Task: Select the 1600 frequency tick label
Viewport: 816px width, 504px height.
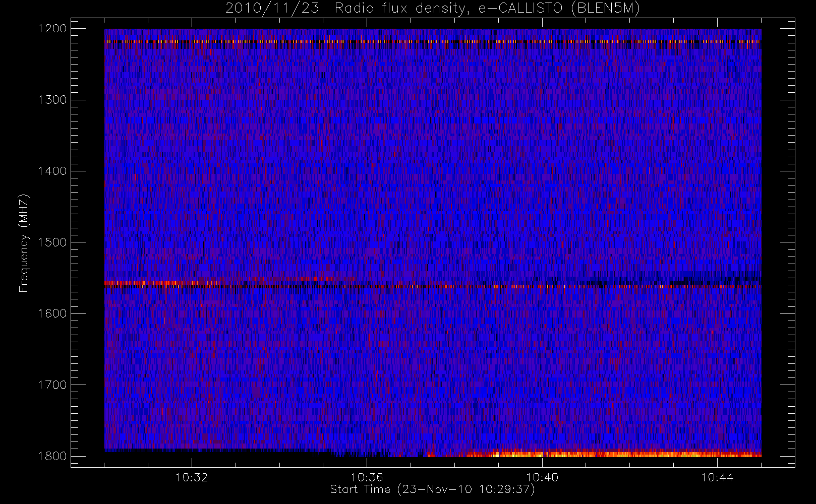Action: (x=52, y=313)
